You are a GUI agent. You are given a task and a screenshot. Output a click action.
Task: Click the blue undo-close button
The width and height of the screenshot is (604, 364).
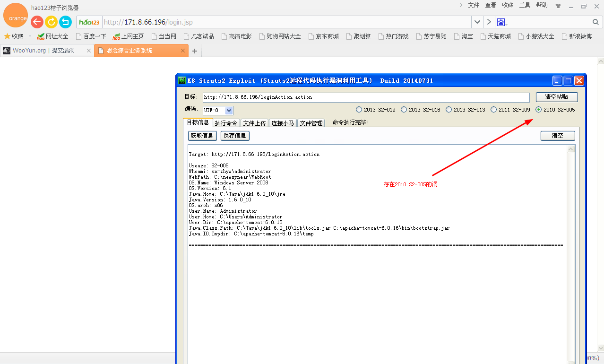point(65,22)
